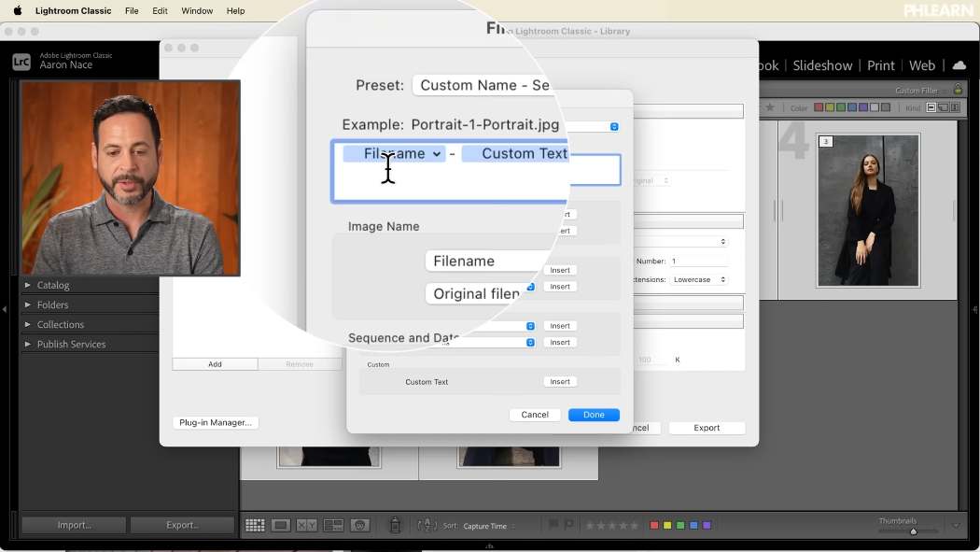This screenshot has height=552, width=980.
Task: Filter by master photos kind icon
Action: click(x=931, y=107)
